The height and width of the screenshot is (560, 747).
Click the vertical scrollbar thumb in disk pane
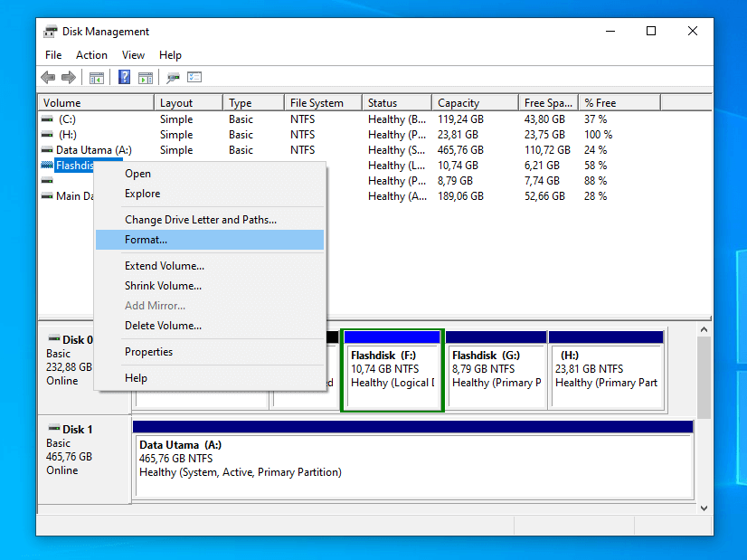pyautogui.click(x=704, y=377)
